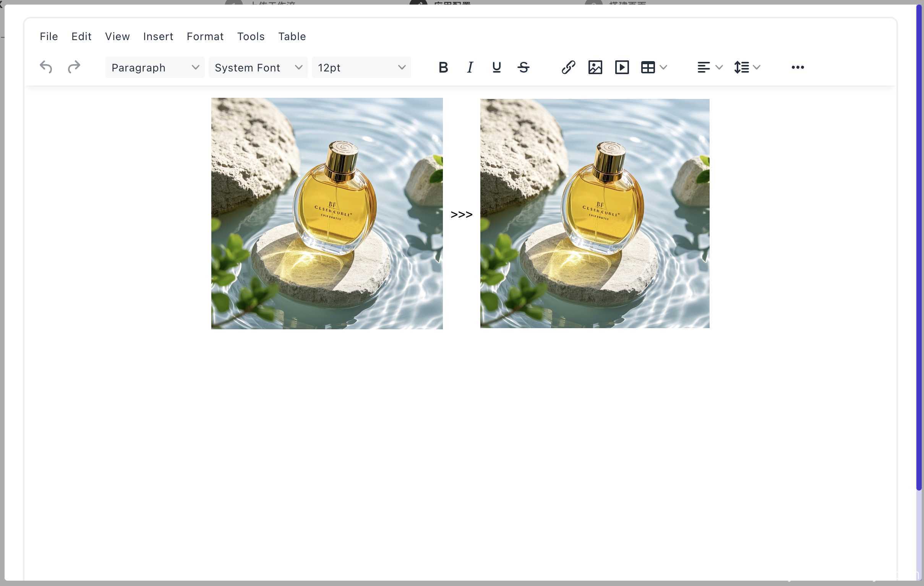Viewport: 924px width, 586px height.
Task: Click the insert image icon
Action: 595,68
